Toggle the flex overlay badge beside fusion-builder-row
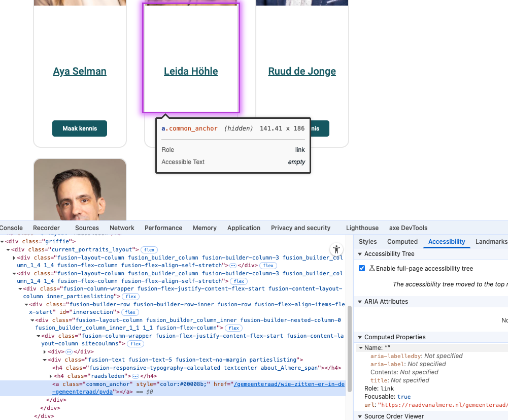508x420 pixels. pos(131,312)
